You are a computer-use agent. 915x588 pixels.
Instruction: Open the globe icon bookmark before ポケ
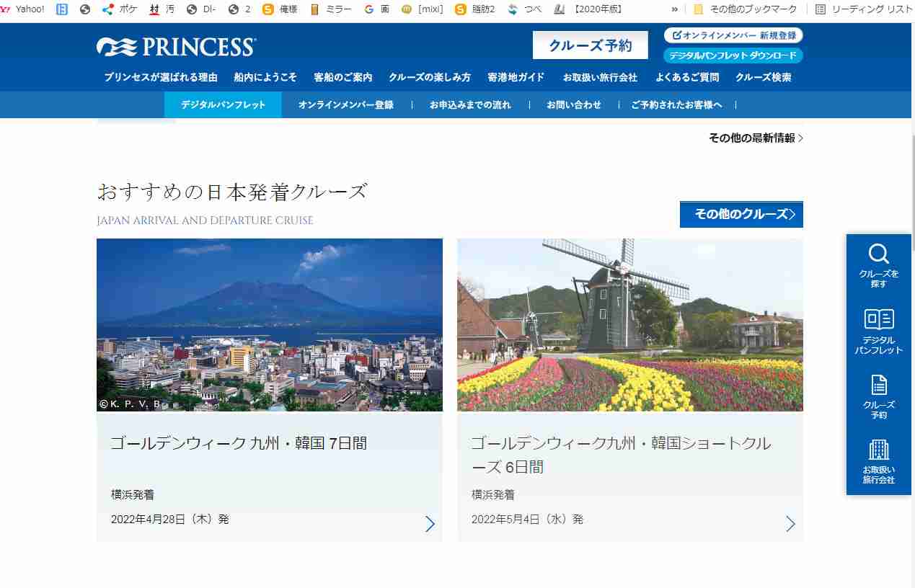point(85,9)
